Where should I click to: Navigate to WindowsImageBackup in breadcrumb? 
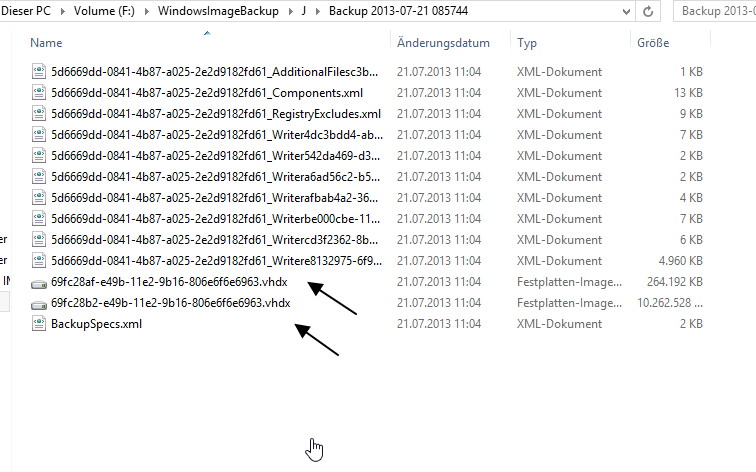coord(218,11)
